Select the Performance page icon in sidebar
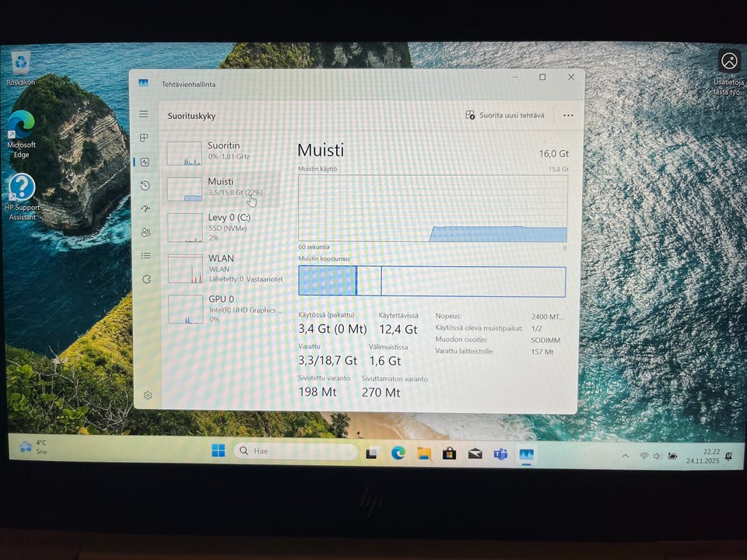This screenshot has height=560, width=747. 145,162
